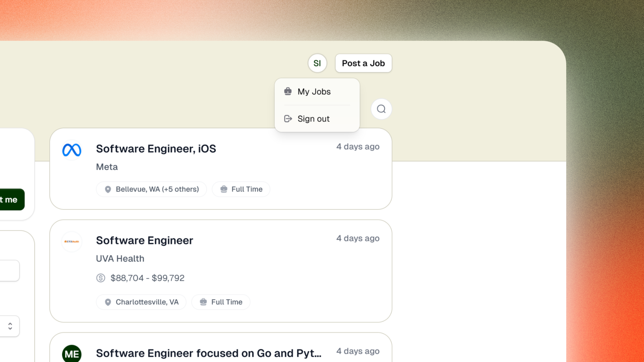Click the briefcase icon next to My Jobs
Viewport: 644px width, 362px height.
[x=287, y=92]
